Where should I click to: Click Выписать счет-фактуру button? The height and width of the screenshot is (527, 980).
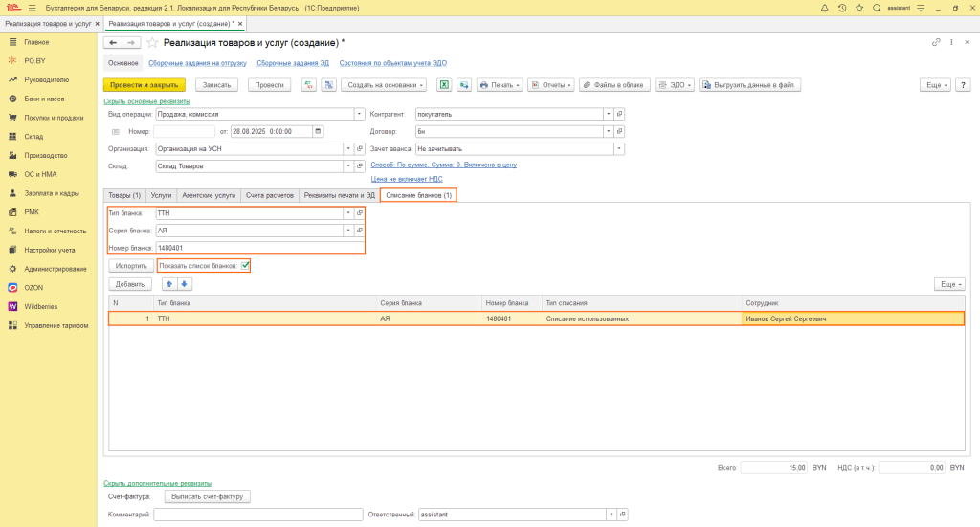(x=207, y=497)
